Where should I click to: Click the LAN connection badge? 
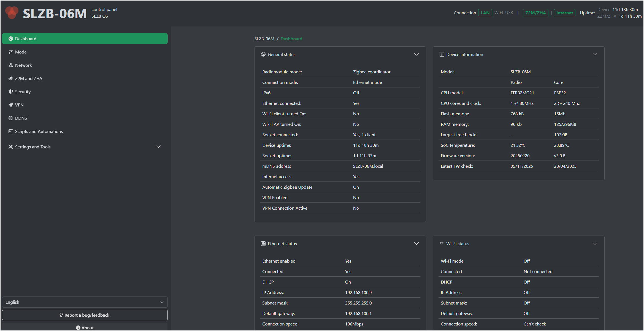[x=485, y=13]
